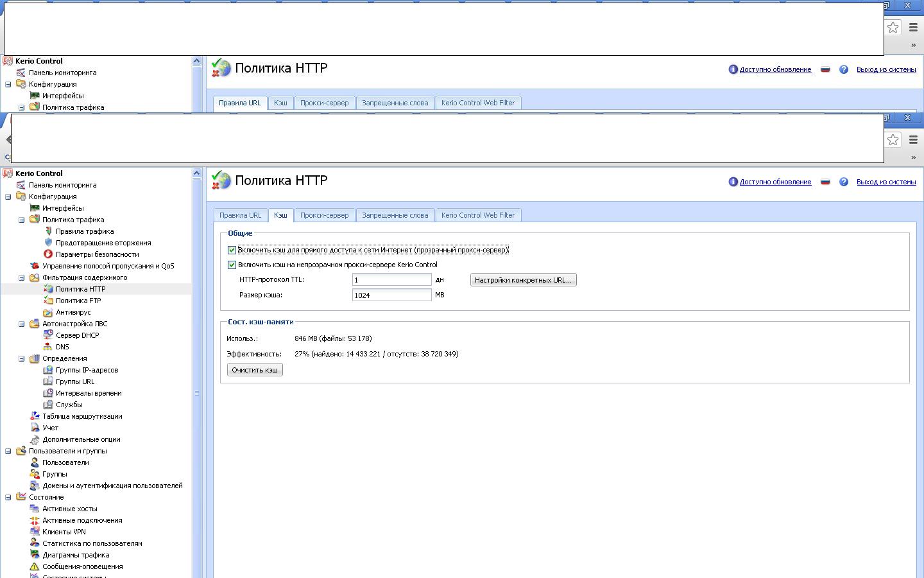Collapse the Конфигурация tree node
924x578 pixels.
[8, 197]
